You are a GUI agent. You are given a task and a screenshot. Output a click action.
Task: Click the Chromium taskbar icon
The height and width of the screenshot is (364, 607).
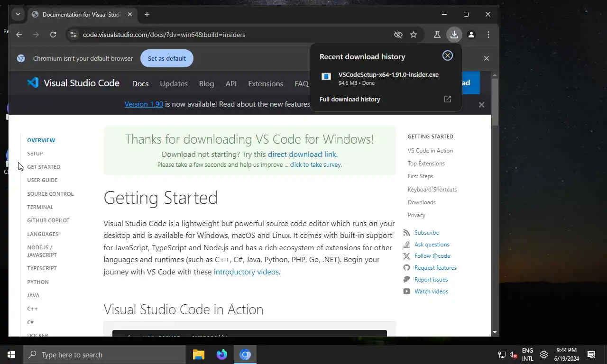coord(245,355)
